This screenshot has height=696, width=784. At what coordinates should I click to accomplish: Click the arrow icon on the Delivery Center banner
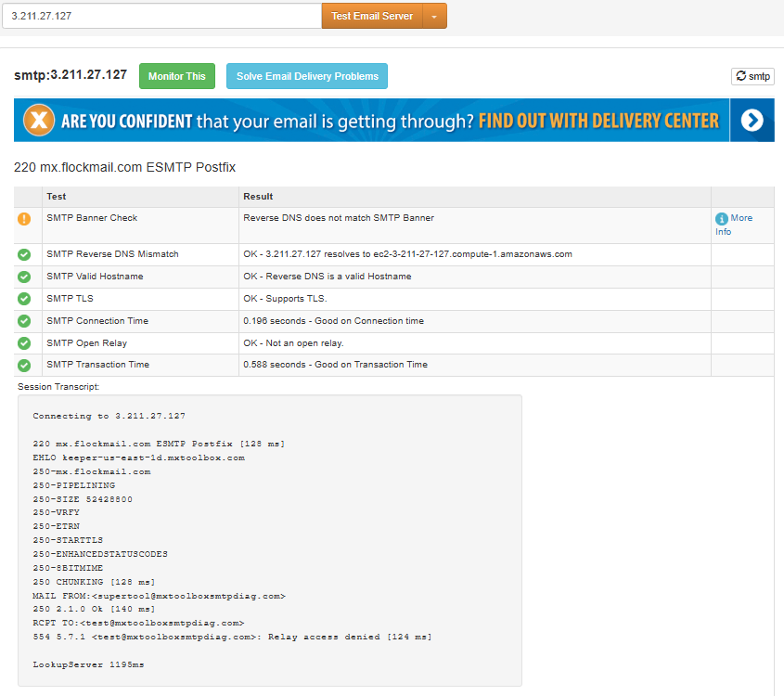(752, 121)
